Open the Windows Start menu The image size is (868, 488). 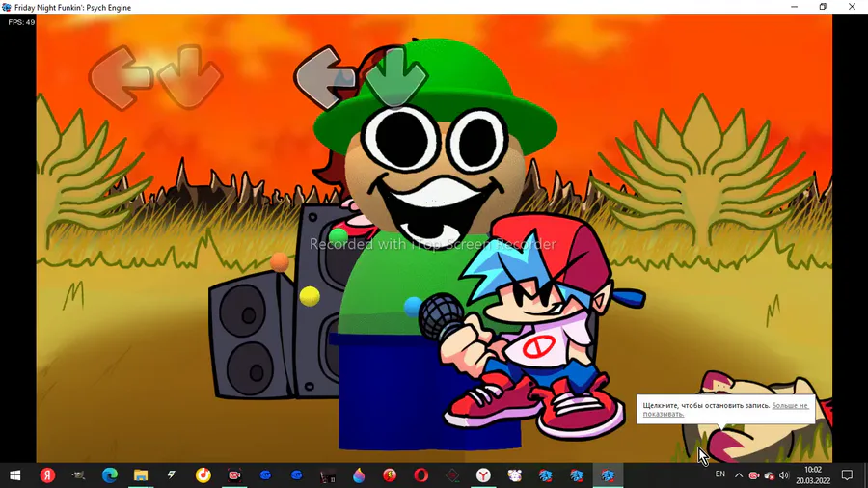14,475
